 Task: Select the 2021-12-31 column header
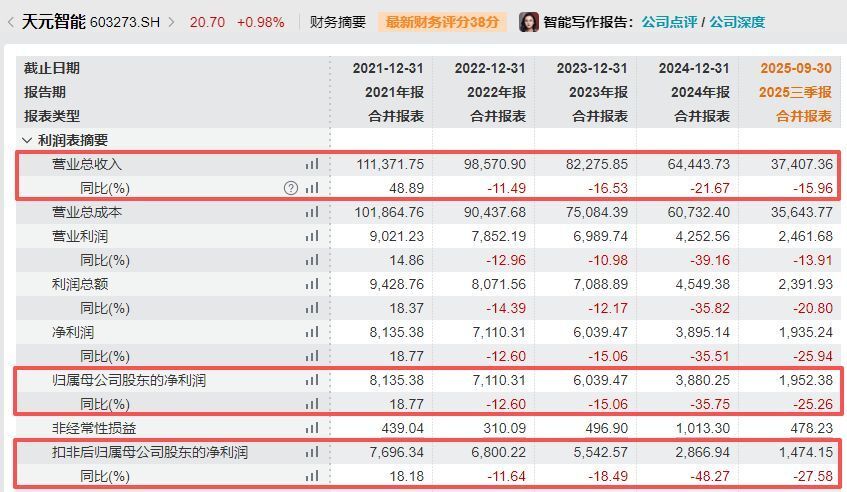click(388, 68)
